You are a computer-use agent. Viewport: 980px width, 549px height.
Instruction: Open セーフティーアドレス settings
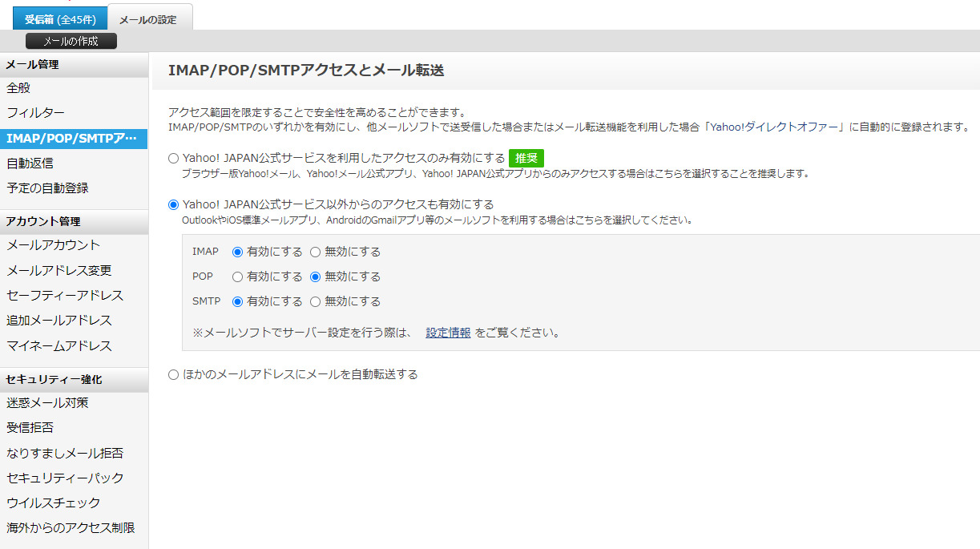click(x=65, y=296)
